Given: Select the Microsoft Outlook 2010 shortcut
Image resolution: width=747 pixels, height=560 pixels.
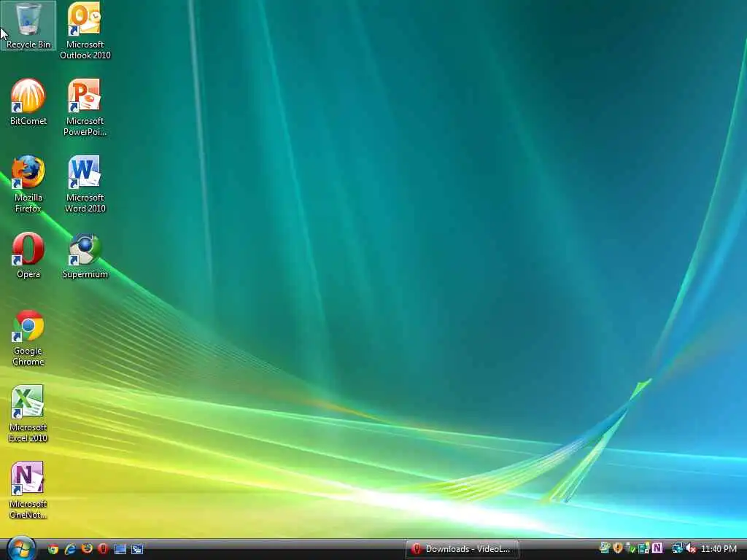Looking at the screenshot, I should [85, 31].
